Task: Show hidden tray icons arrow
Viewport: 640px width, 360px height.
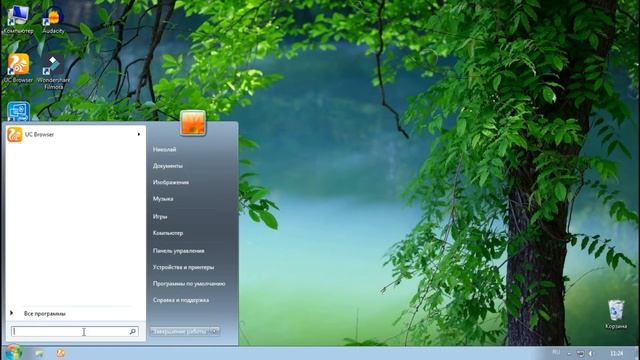Action: (569, 353)
